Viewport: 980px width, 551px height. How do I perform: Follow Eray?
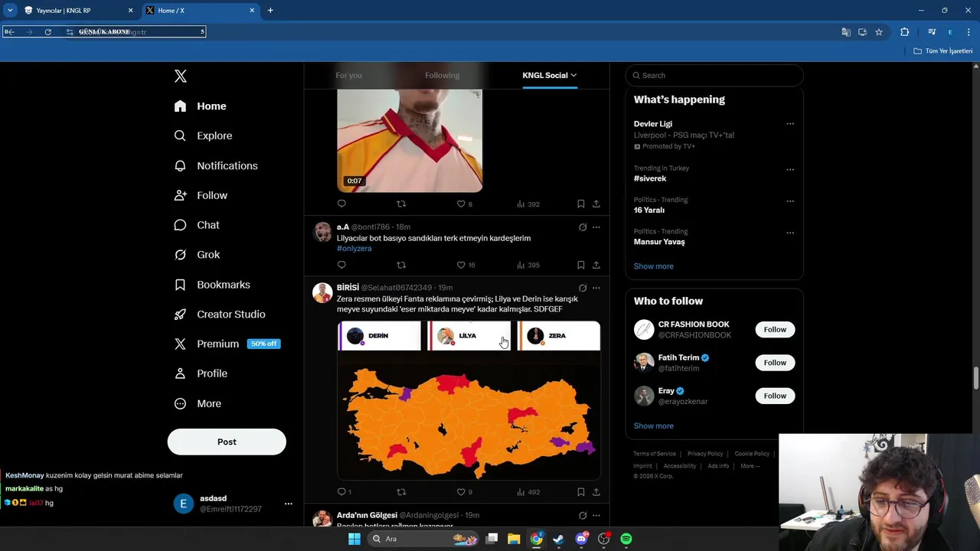775,396
